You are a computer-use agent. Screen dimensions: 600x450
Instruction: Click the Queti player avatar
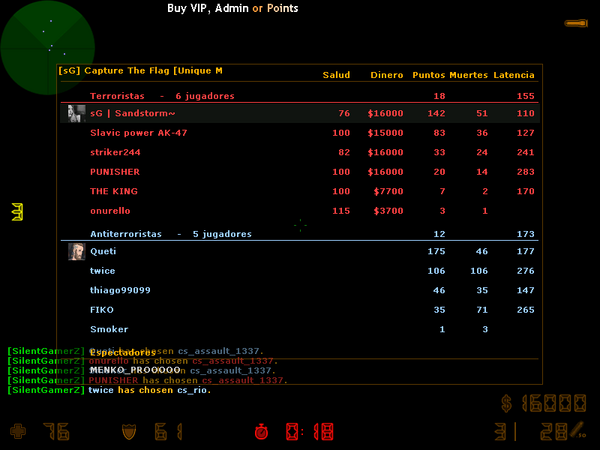coord(77,251)
